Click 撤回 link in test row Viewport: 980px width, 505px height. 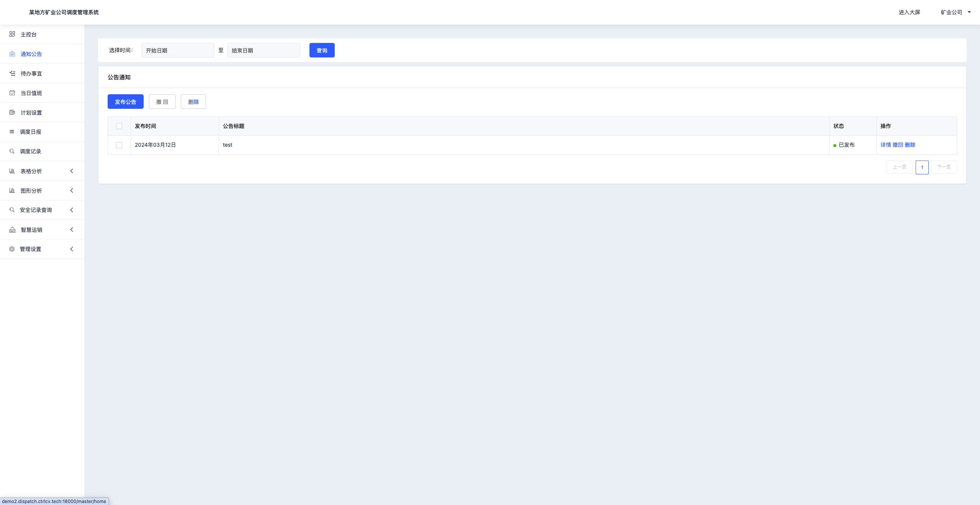pos(898,145)
